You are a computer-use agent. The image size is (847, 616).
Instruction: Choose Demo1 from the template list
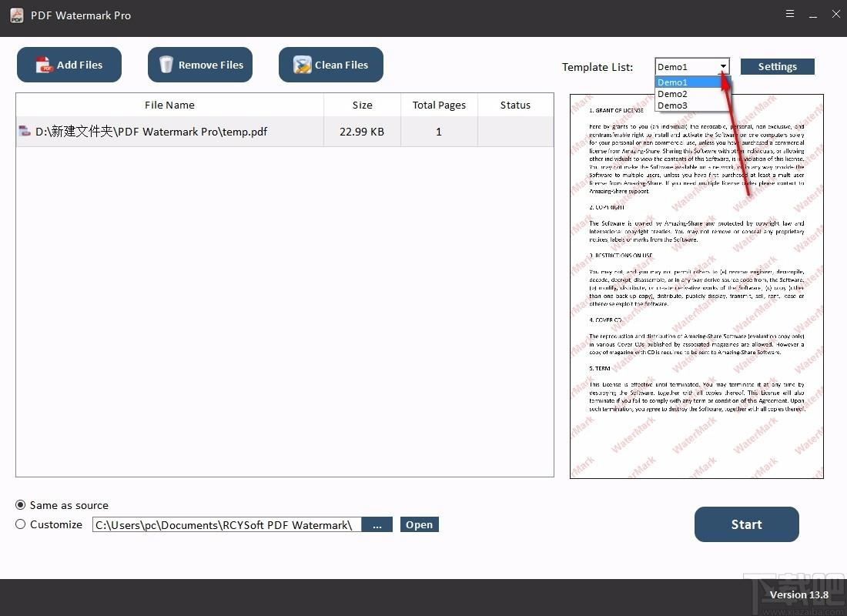687,82
